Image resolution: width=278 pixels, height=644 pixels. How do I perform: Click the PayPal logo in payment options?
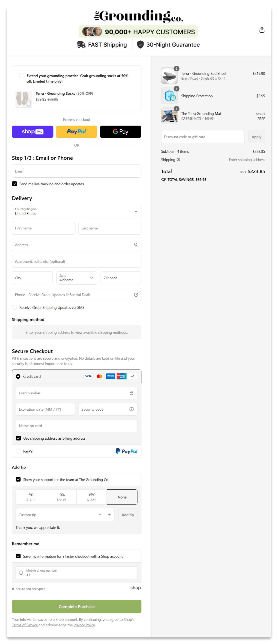[x=126, y=451]
